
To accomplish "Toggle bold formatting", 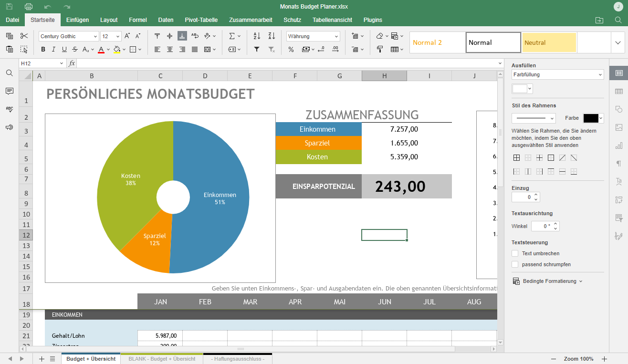I will tap(43, 49).
